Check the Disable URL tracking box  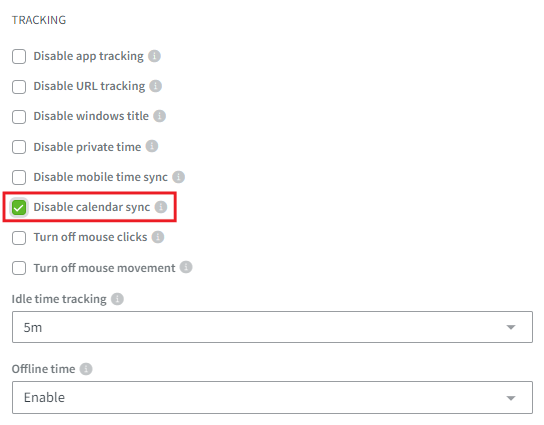click(19, 86)
